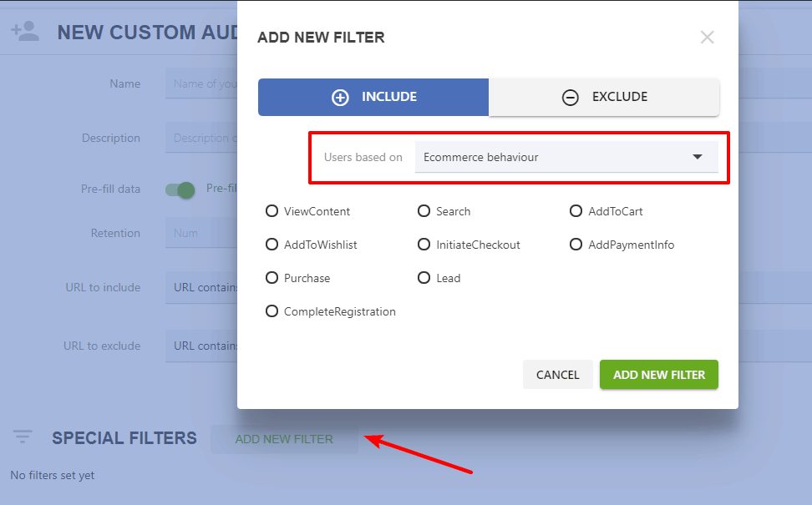
Task: Click the minus circle icon on Exclude
Action: (x=571, y=98)
